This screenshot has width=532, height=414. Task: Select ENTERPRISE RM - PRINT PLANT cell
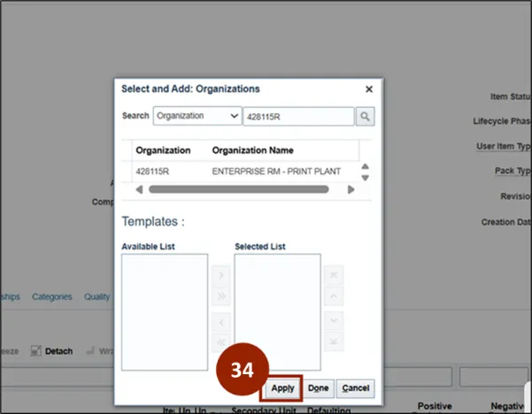[276, 172]
